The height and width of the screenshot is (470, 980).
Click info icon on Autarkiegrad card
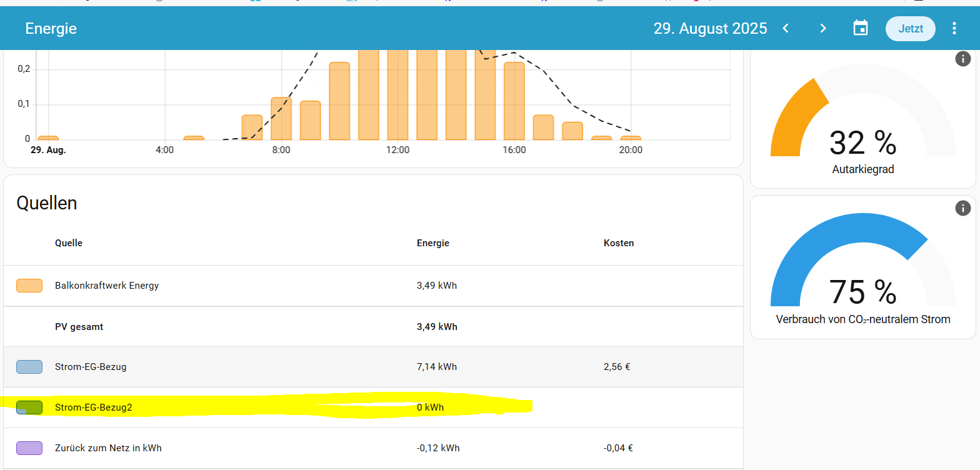962,59
